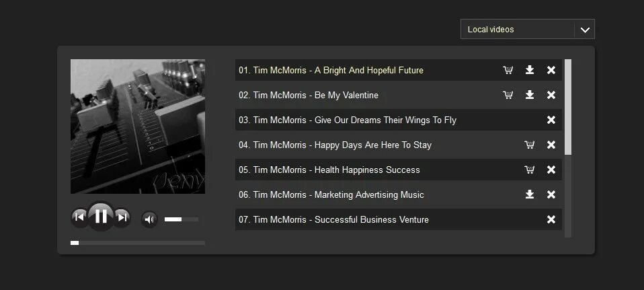Screen dimensions: 644x290
Task: Click the cart icon for A Bright And Hopeful Future
Action: [508, 70]
